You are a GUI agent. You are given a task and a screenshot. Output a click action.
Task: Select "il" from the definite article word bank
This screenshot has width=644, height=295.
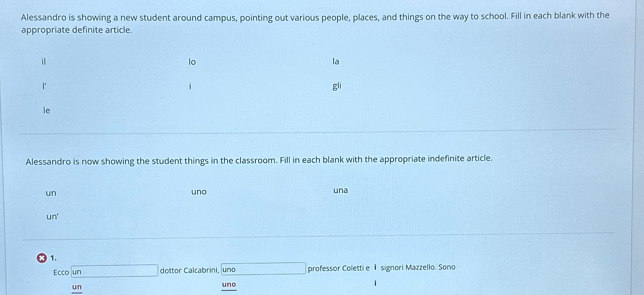[43, 62]
